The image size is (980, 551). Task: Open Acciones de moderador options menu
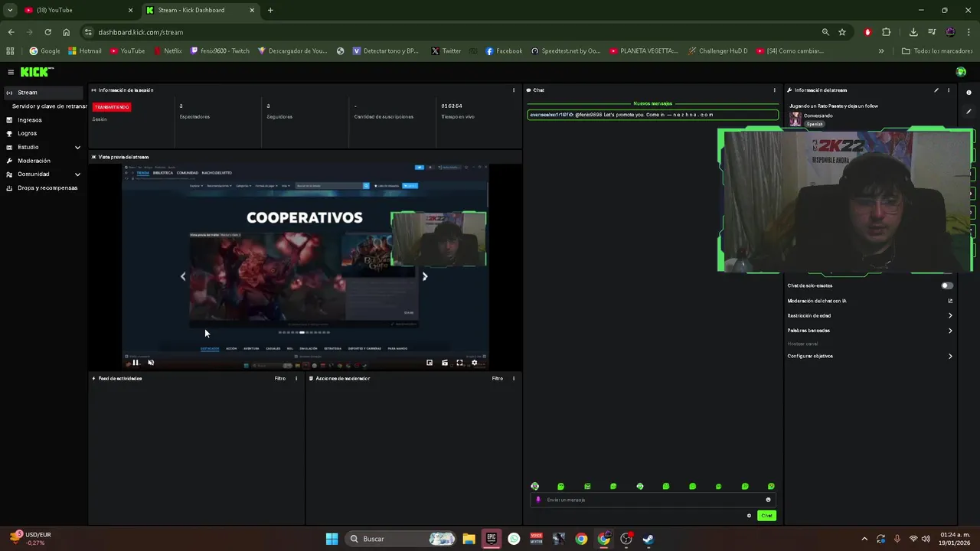point(514,379)
